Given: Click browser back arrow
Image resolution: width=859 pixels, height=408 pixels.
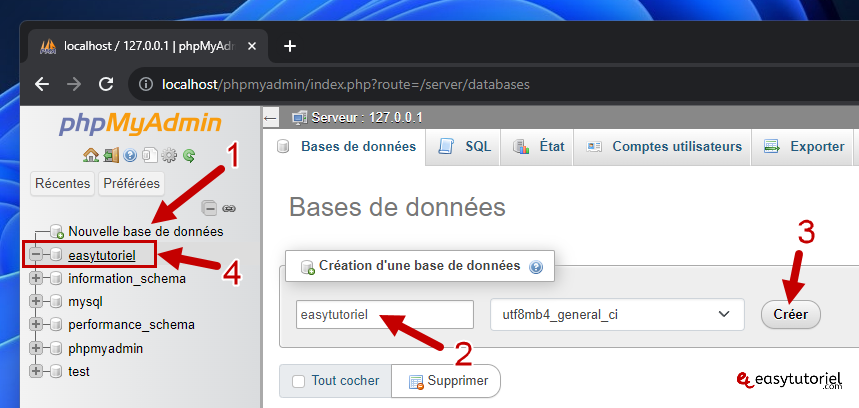Looking at the screenshot, I should tap(42, 84).
